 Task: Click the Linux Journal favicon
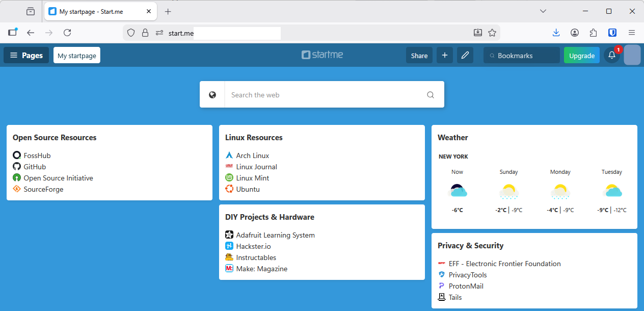(229, 167)
